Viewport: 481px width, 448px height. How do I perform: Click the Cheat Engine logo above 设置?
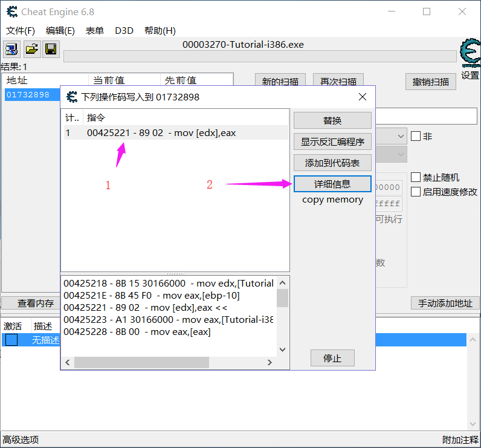(470, 53)
